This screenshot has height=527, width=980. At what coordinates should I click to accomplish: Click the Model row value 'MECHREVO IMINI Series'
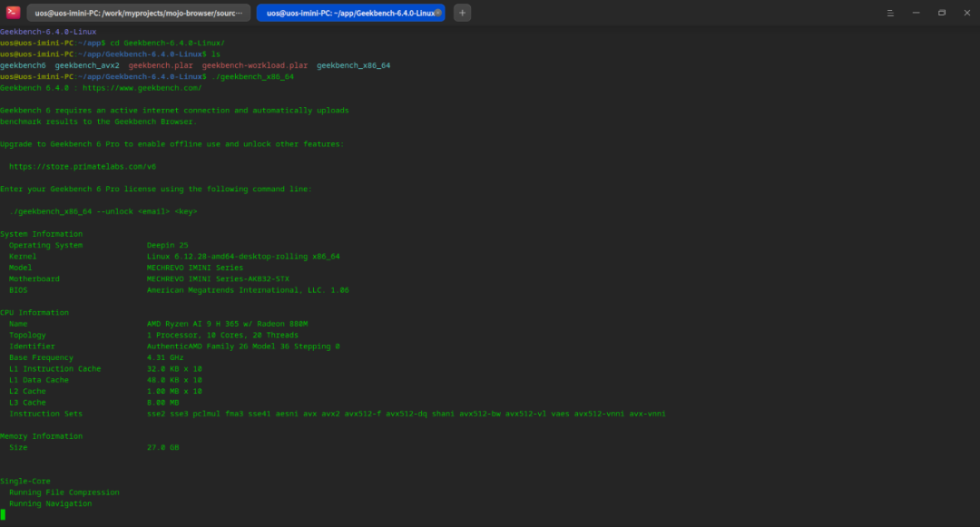(x=195, y=268)
